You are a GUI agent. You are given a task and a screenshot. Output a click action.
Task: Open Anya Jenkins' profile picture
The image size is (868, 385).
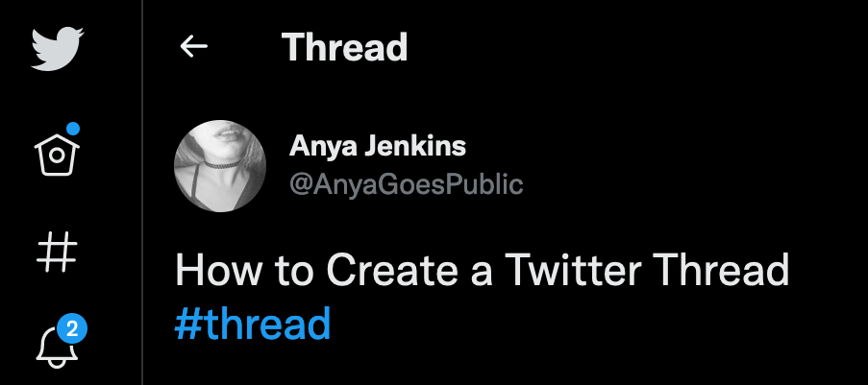[x=219, y=165]
